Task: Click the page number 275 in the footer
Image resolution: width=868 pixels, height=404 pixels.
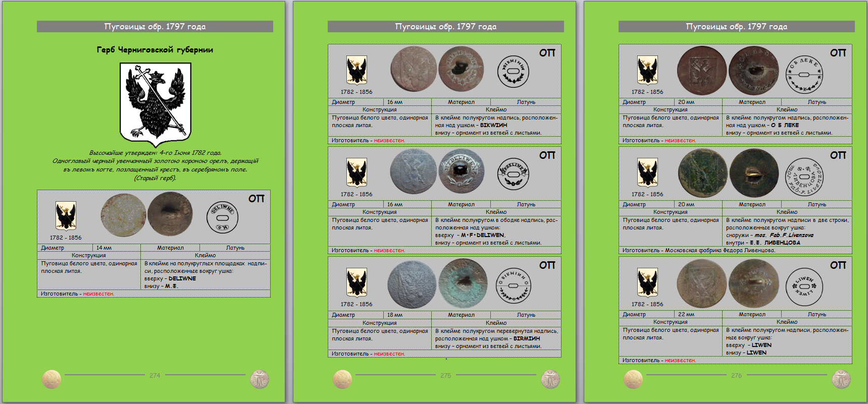Action: (445, 375)
